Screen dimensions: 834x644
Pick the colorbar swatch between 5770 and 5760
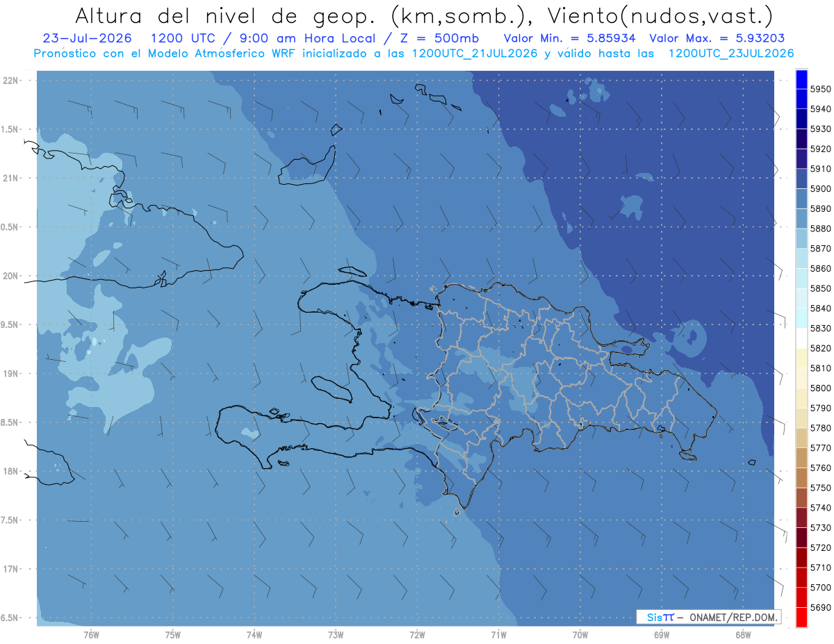point(801,458)
